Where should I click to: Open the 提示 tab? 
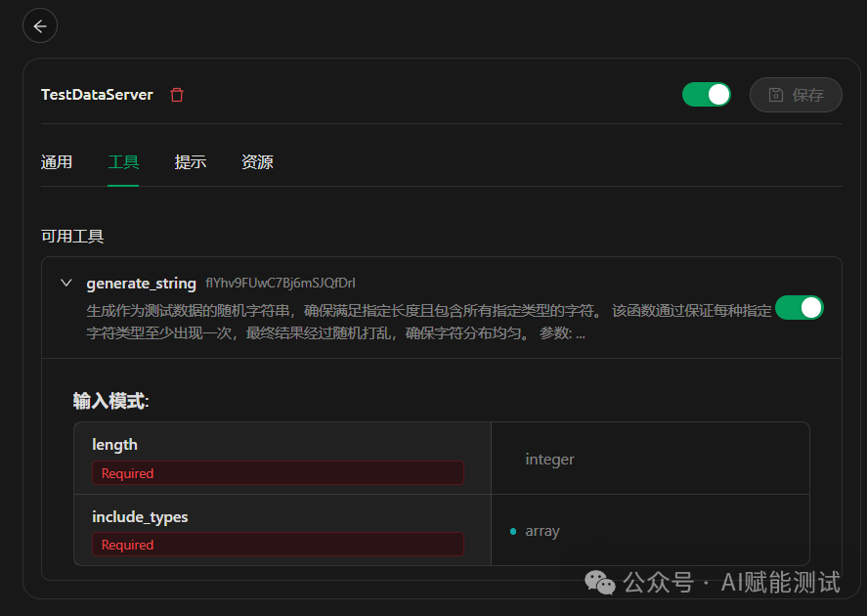click(191, 162)
